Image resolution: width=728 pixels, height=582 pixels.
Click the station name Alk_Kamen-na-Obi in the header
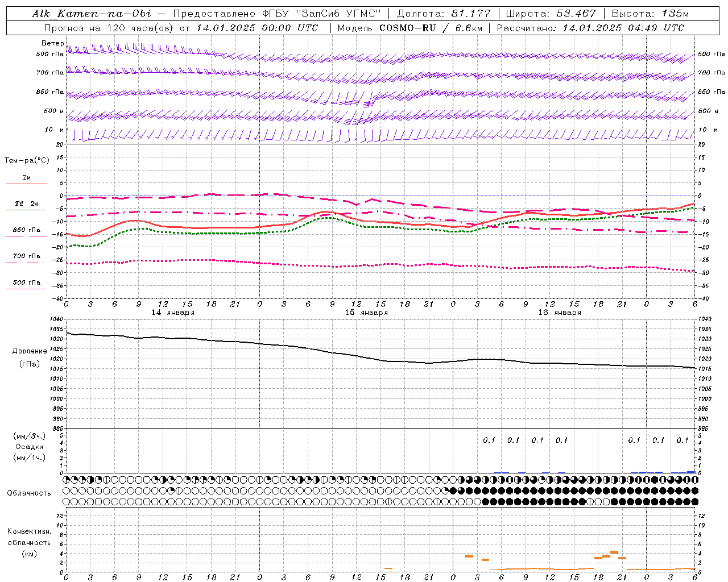(92, 14)
